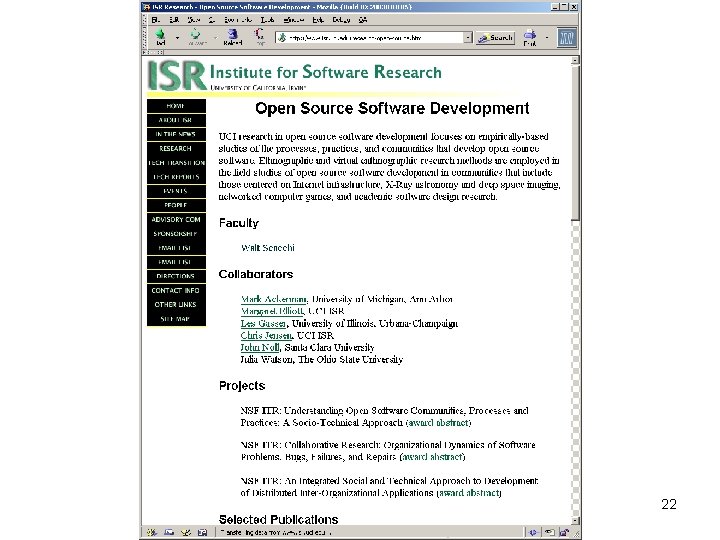
Task: Stop loading with the Stop icon
Action: click(x=260, y=36)
